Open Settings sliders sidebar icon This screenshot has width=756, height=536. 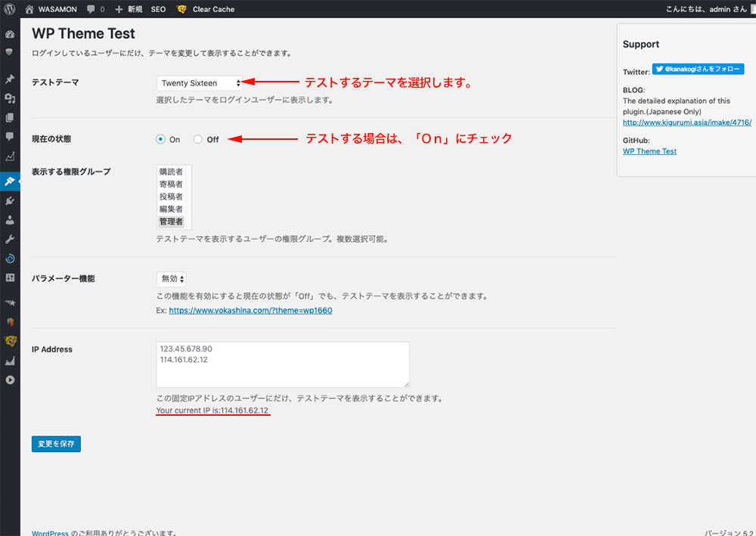point(10,277)
